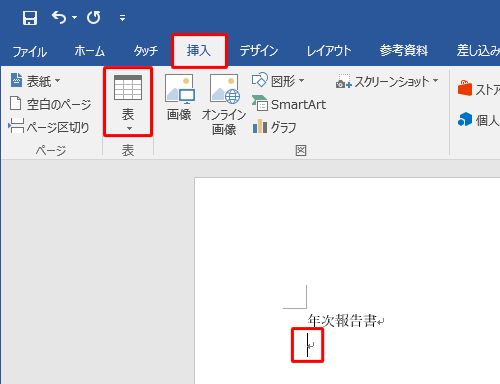Click the Redo circular arrow icon

[94, 17]
